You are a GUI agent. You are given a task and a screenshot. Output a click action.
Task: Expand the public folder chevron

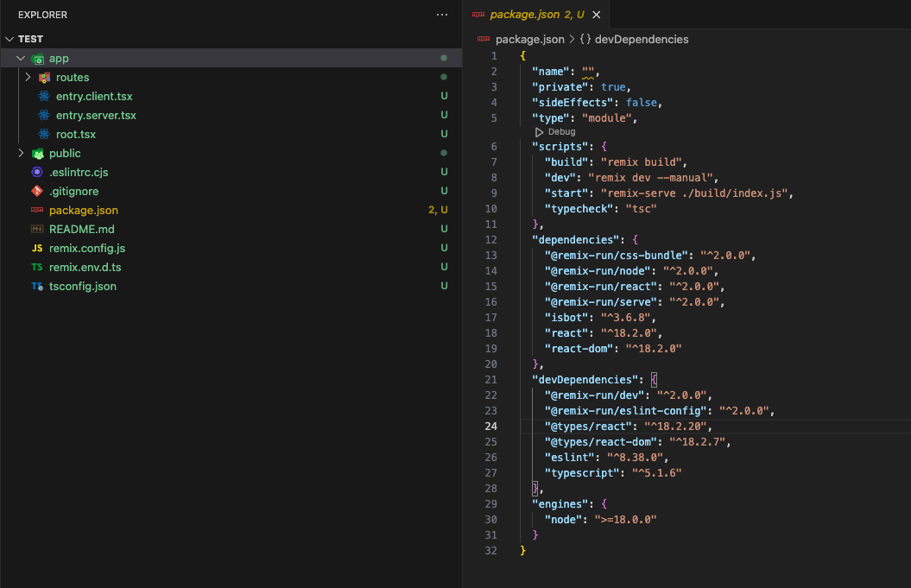[x=21, y=153]
